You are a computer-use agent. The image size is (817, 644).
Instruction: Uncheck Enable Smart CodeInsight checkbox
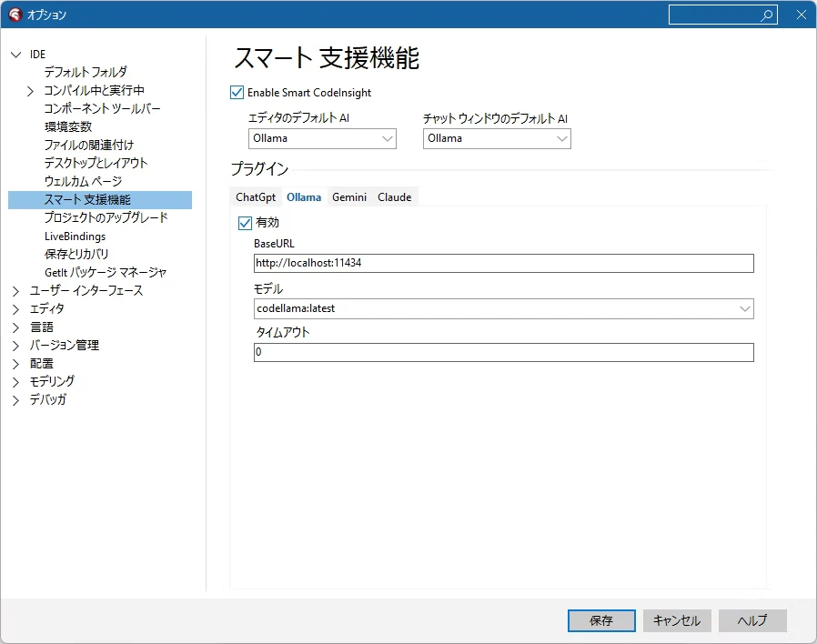pyautogui.click(x=237, y=93)
